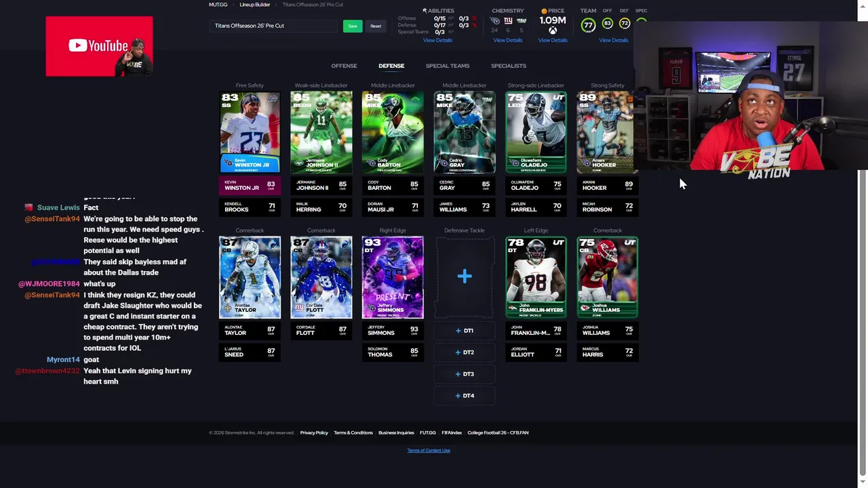This screenshot has width=868, height=488.
Task: View Details under Abilities
Action: [437, 40]
